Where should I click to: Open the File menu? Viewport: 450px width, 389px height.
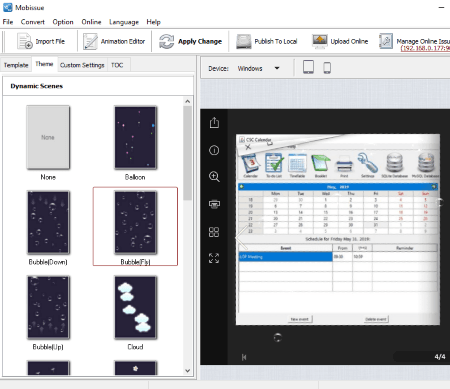pyautogui.click(x=8, y=22)
